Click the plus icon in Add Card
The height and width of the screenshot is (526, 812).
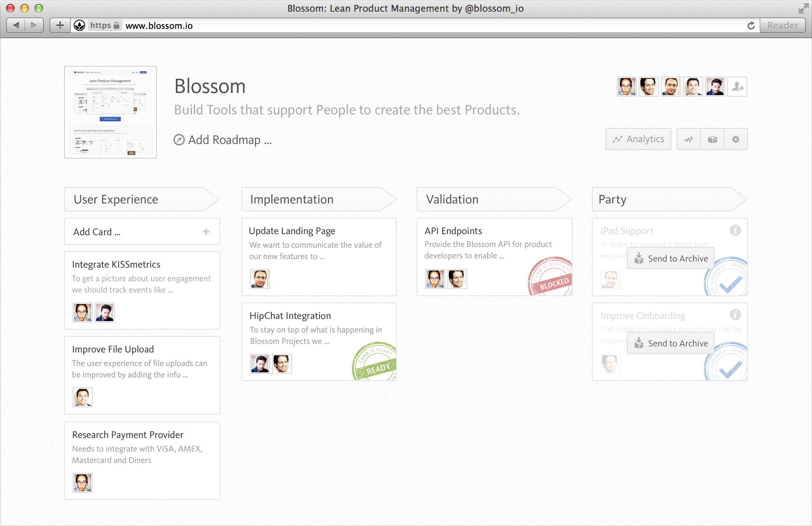click(206, 232)
